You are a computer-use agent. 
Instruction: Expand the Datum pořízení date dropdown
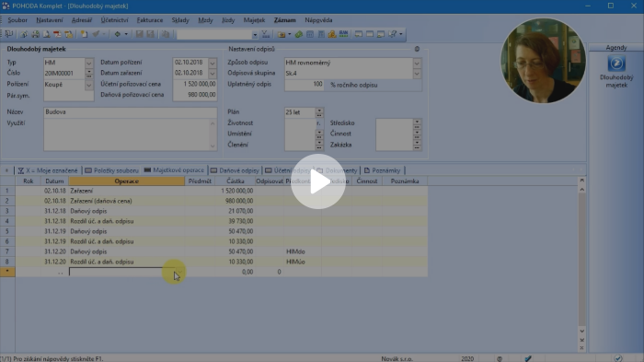pyautogui.click(x=213, y=63)
